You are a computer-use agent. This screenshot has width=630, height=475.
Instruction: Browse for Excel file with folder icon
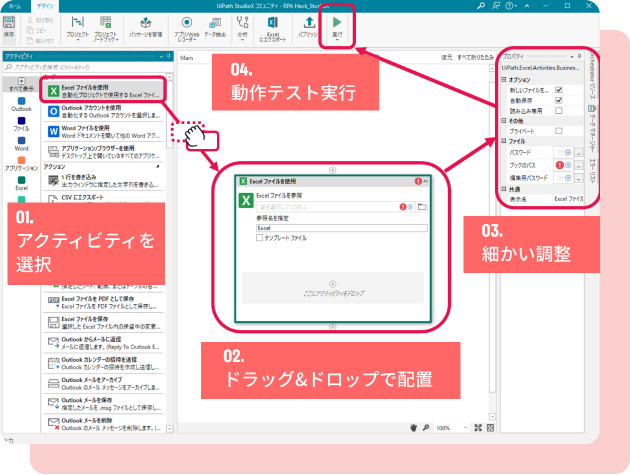click(422, 207)
